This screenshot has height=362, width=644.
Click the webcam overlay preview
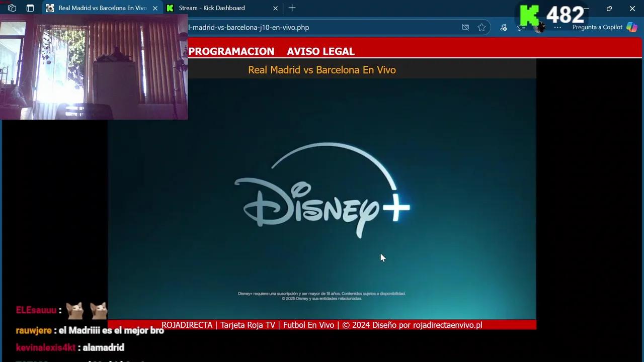(x=94, y=68)
